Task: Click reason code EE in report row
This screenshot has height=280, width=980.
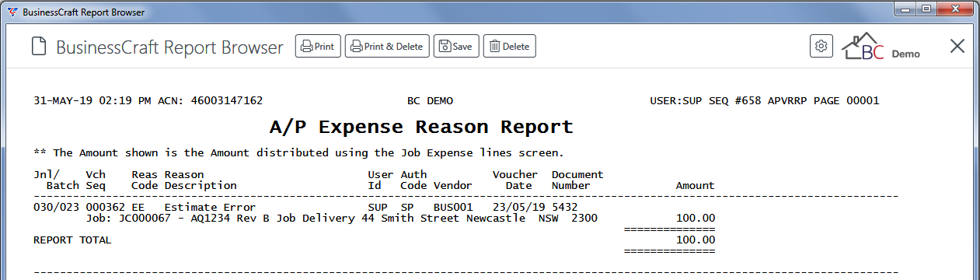Action: 138,208
